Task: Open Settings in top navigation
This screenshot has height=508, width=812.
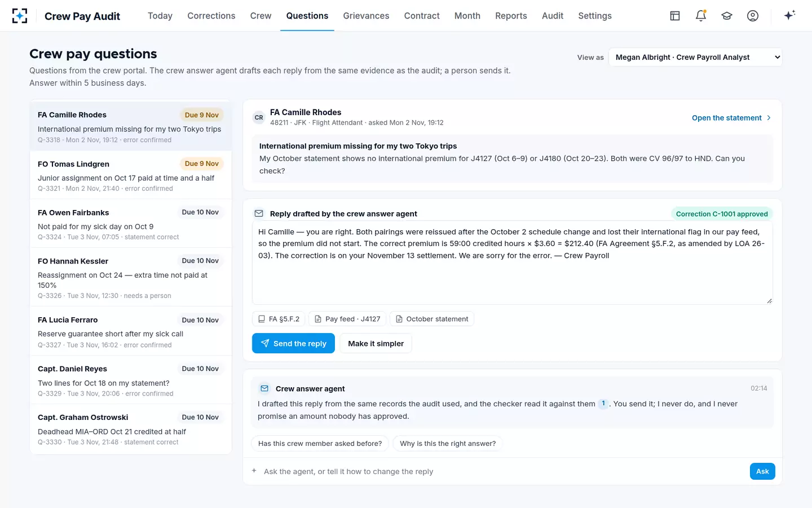Action: pyautogui.click(x=595, y=16)
